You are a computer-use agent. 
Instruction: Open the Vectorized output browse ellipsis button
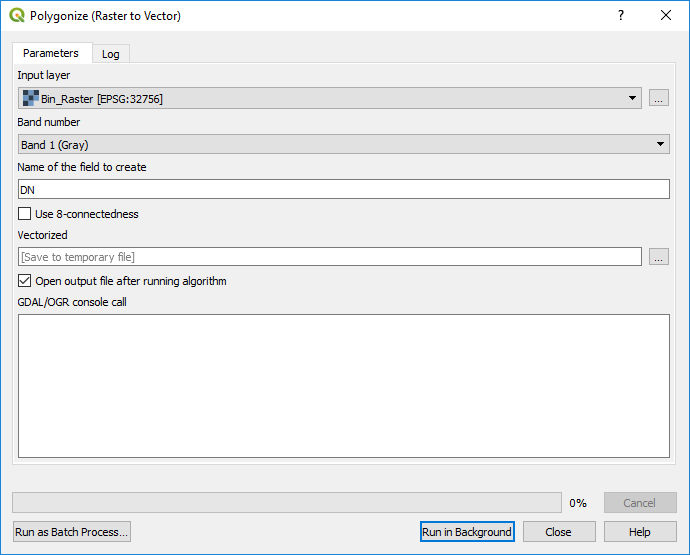coord(658,257)
